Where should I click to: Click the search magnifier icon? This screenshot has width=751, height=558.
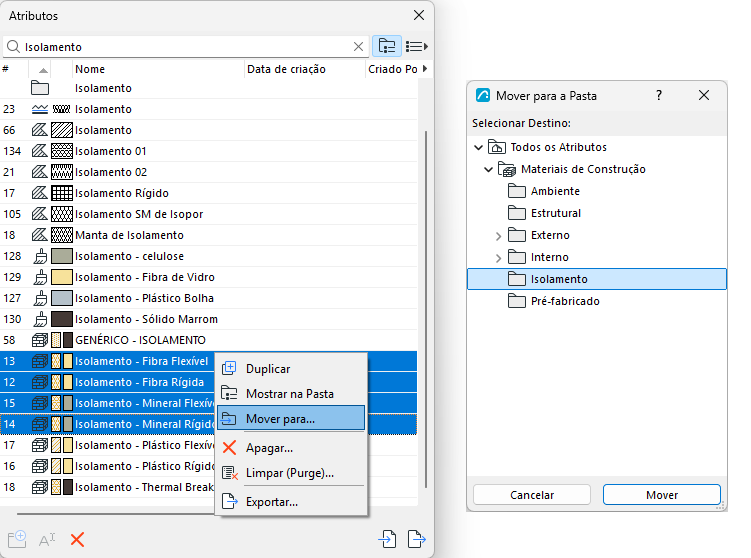point(13,46)
